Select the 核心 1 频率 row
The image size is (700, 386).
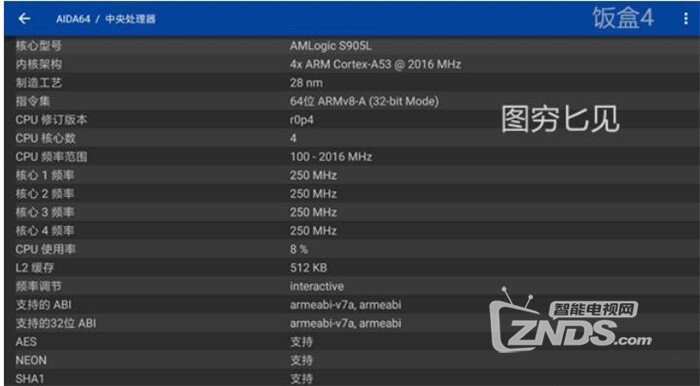tap(352, 175)
